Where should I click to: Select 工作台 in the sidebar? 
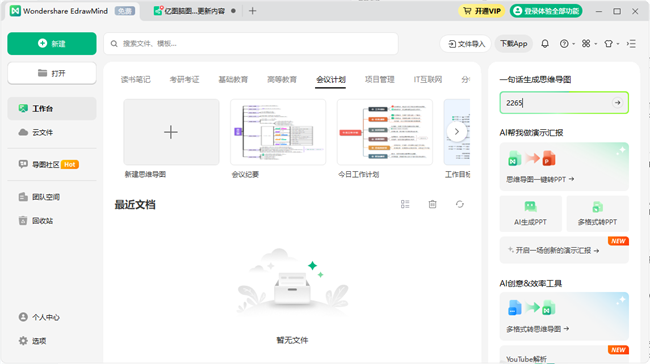52,109
